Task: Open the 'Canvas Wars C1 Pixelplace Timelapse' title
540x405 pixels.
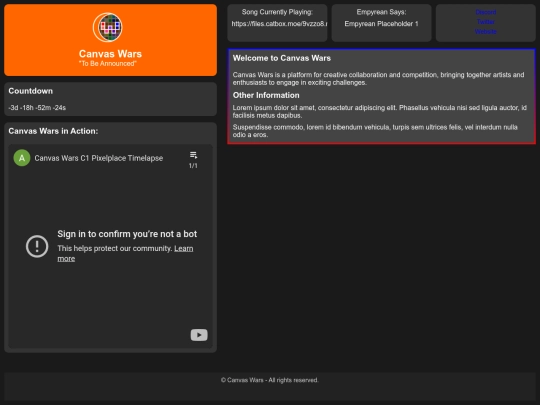Action: point(99,158)
